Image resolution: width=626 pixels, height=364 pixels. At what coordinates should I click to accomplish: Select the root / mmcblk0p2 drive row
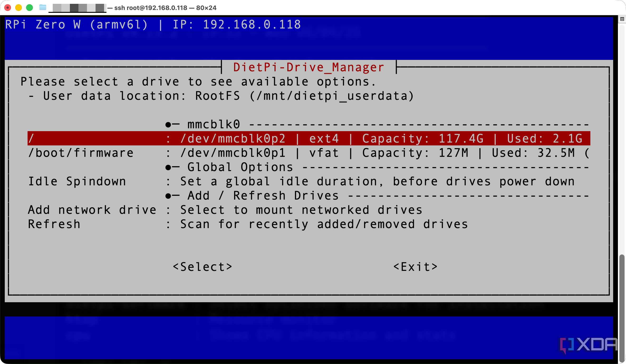309,138
